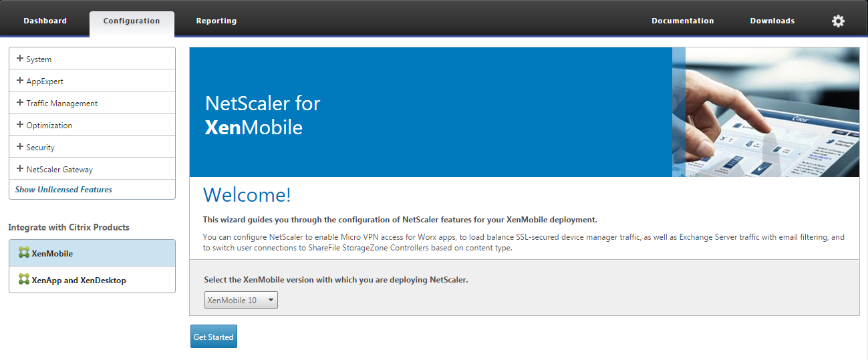Expand the System tree node

[x=20, y=59]
